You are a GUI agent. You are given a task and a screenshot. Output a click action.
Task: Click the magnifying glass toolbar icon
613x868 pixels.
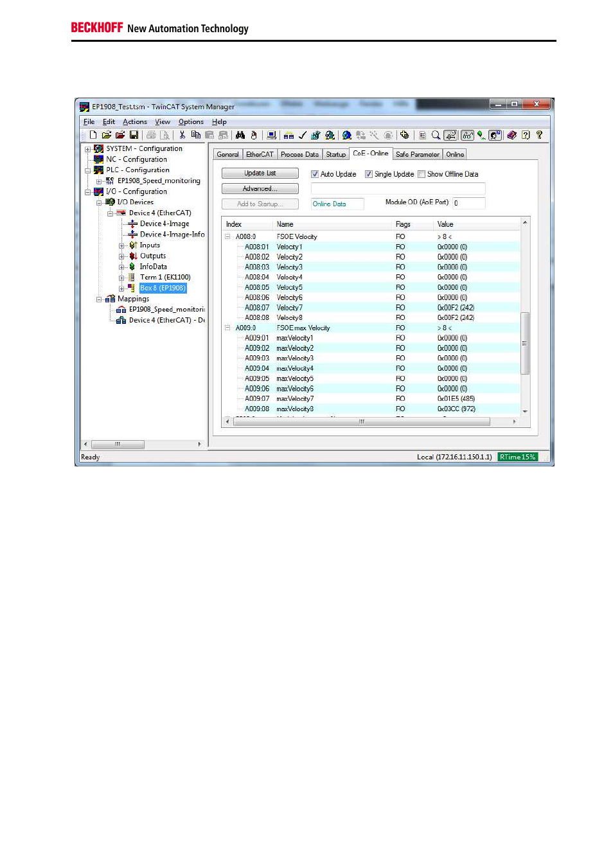click(436, 135)
